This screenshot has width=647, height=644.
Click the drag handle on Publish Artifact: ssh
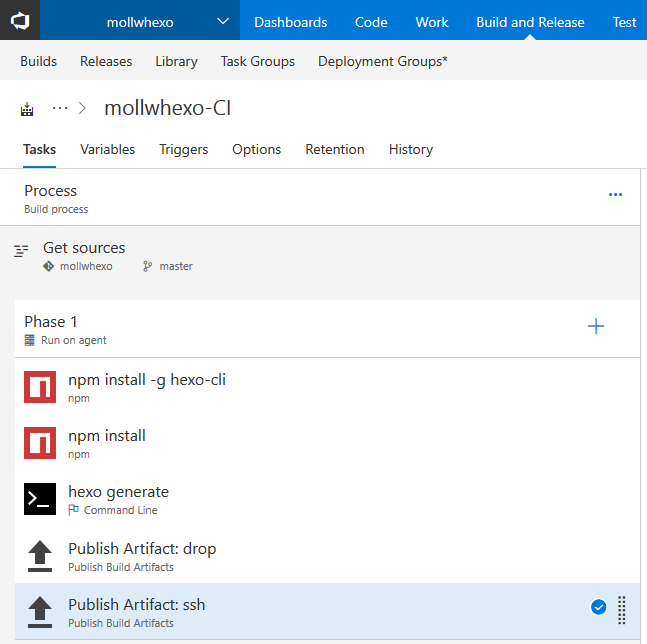(621, 610)
